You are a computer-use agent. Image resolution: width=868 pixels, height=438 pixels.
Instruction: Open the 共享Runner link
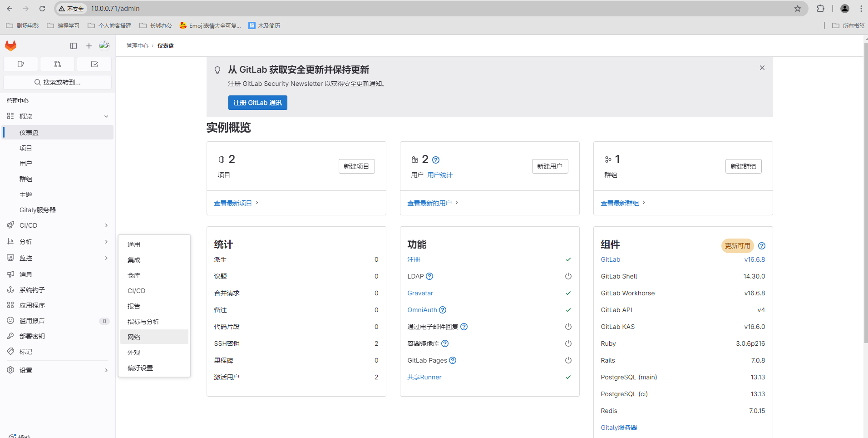(424, 377)
